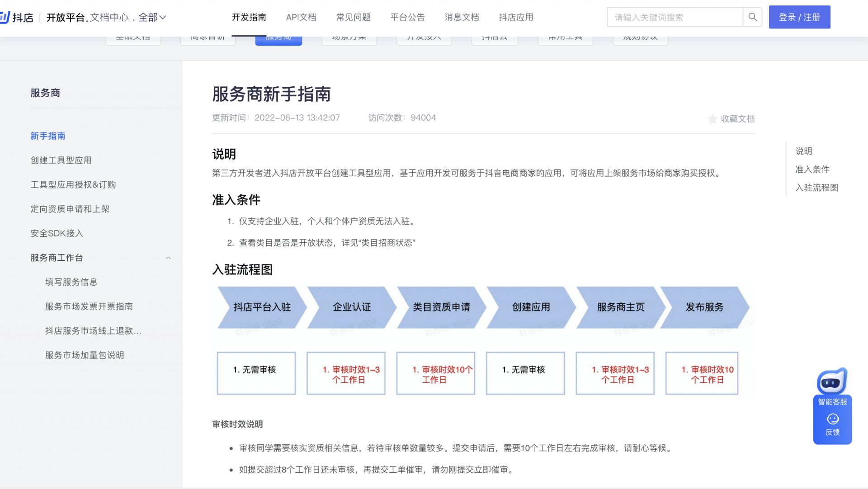Open 填写服务信息 sidebar sub-item
Image resolution: width=868 pixels, height=489 pixels.
tap(71, 282)
